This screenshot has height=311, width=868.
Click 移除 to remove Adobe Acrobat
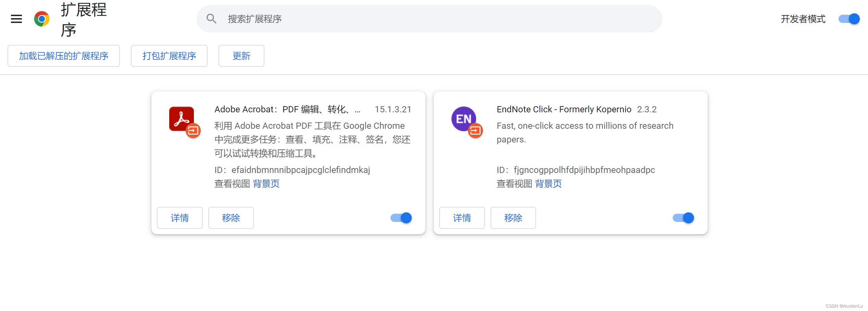pos(231,218)
